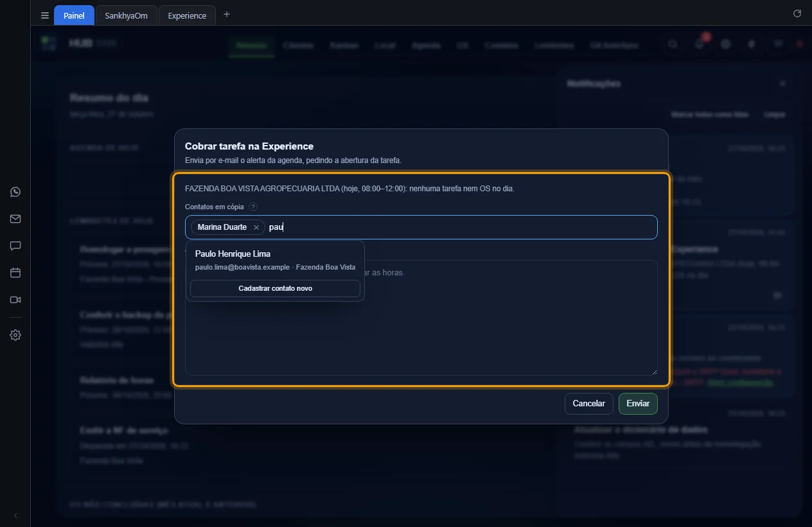812x527 pixels.
Task: Open the chat bubble sidebar icon
Action: coord(15,246)
